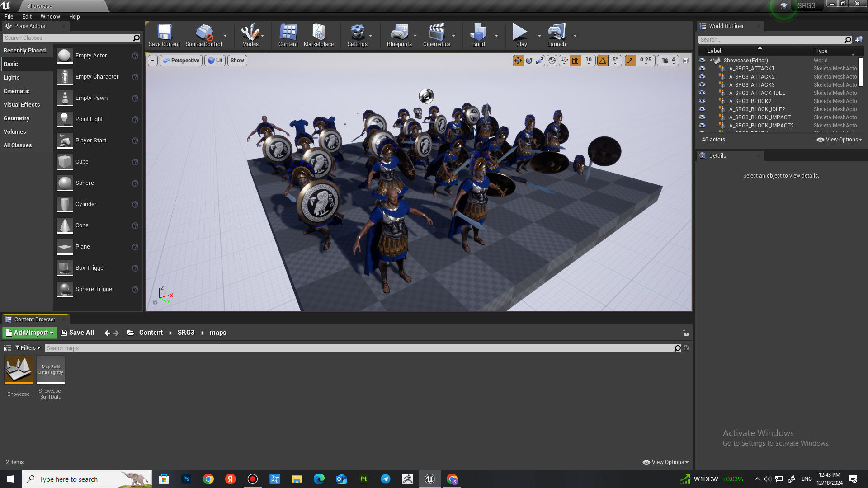This screenshot has height=488, width=868.
Task: Open the Blueprints toolbar icon
Action: pyautogui.click(x=399, y=35)
